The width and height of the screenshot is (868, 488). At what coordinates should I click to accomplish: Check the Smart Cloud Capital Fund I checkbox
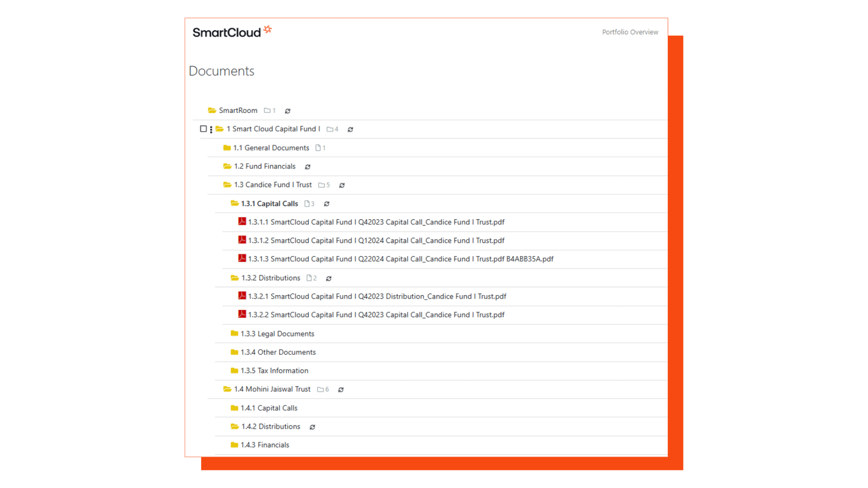pyautogui.click(x=203, y=129)
